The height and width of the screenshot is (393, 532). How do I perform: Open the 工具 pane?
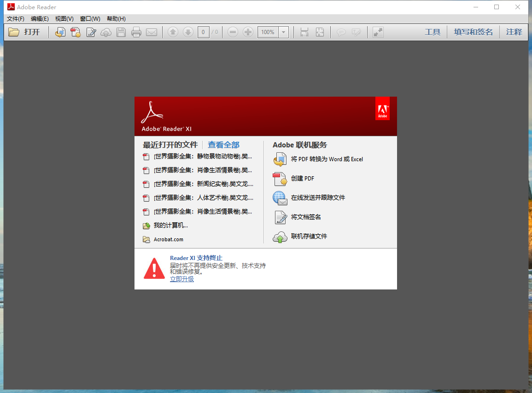pyautogui.click(x=433, y=32)
